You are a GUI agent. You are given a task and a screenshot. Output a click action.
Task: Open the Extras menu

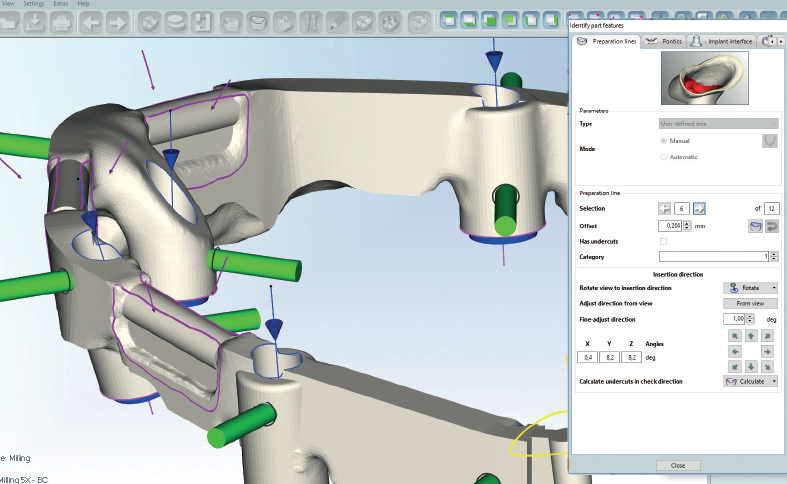point(60,4)
